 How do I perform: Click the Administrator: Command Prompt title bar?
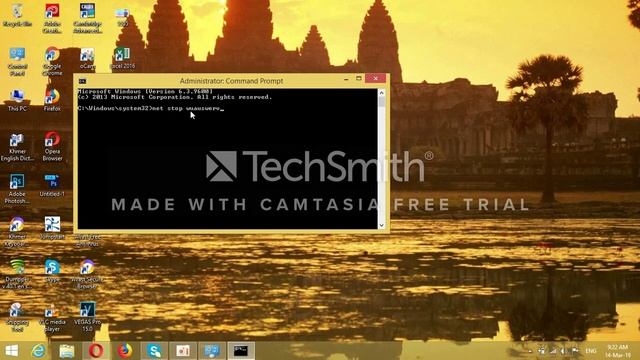[231, 81]
